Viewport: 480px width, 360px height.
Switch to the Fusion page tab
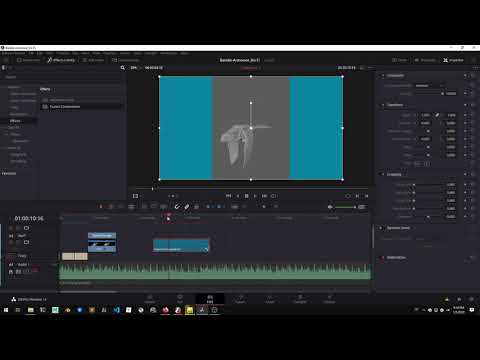coord(240,299)
